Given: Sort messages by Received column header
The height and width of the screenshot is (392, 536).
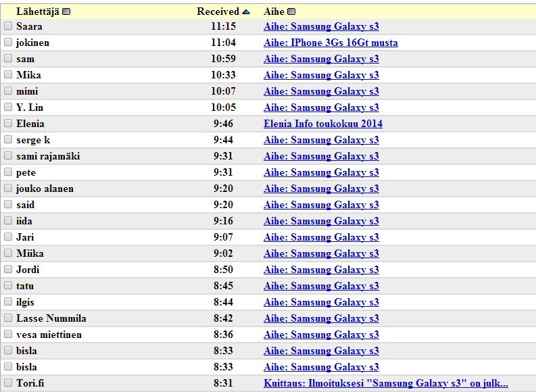Looking at the screenshot, I should 218,11.
